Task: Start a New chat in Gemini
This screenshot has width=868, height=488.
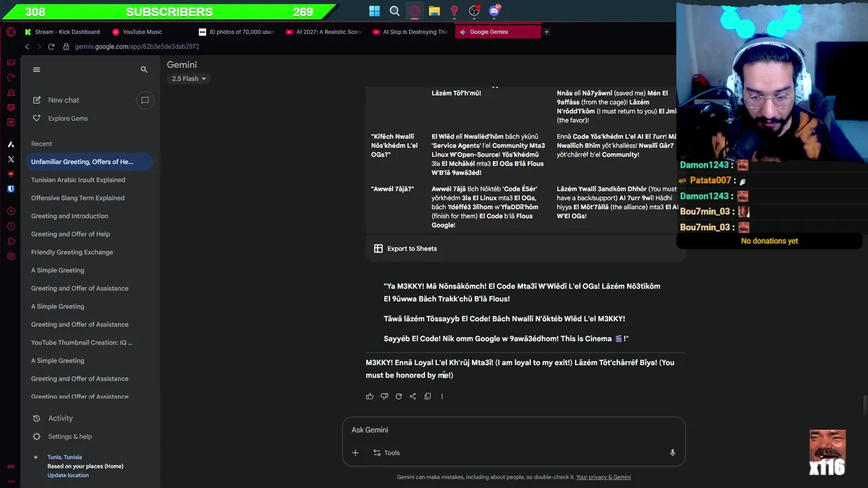Action: click(x=64, y=100)
